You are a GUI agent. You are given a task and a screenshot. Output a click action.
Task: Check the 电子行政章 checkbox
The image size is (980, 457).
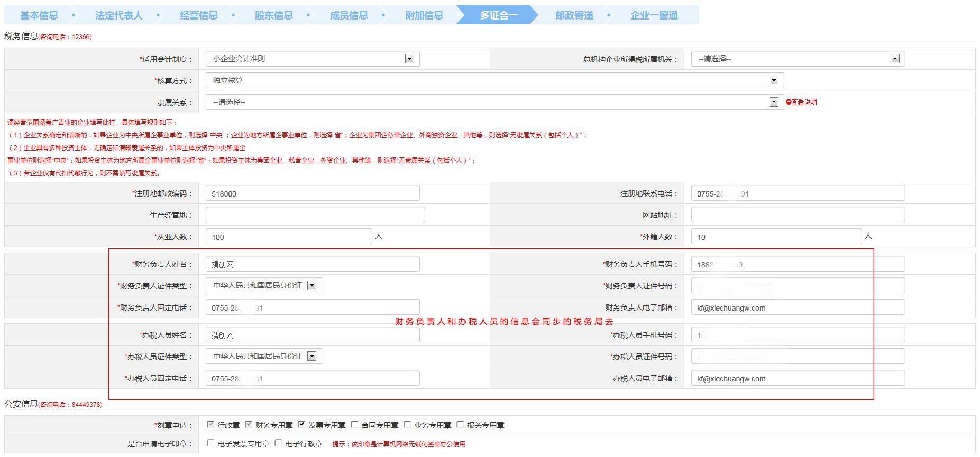[278, 443]
